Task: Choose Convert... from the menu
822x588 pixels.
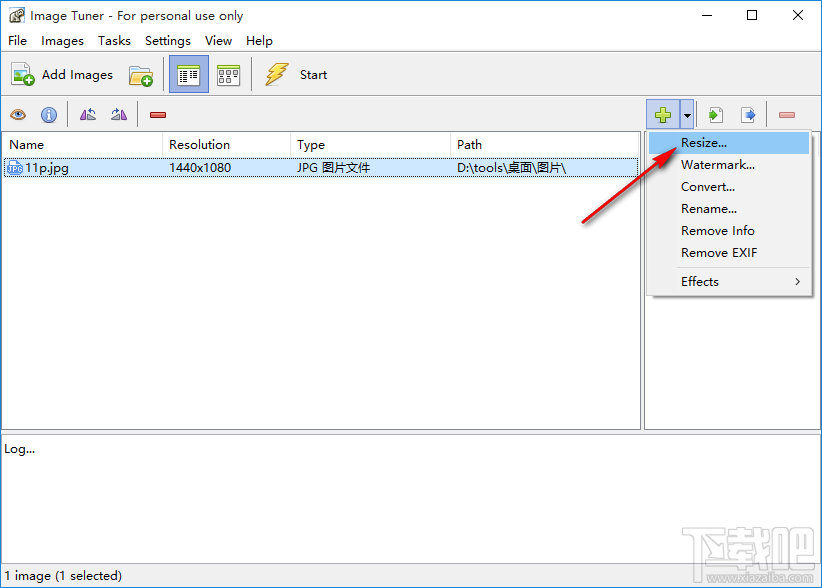Action: pos(729,187)
